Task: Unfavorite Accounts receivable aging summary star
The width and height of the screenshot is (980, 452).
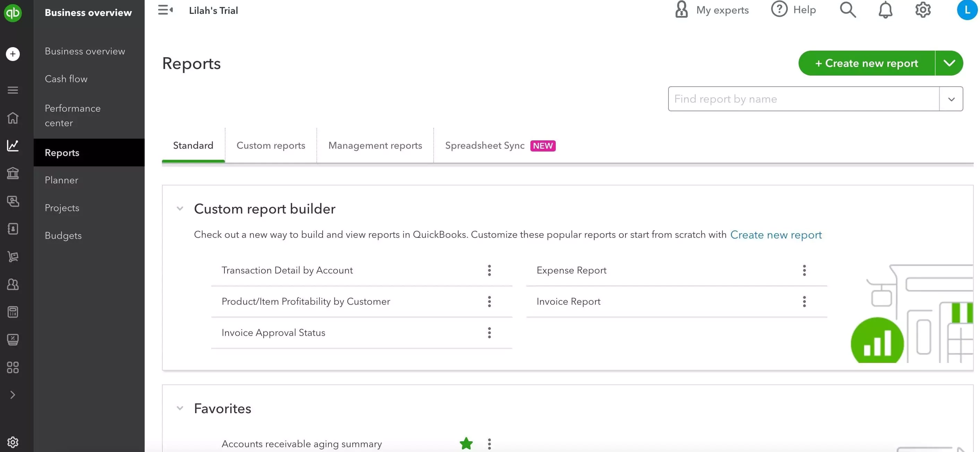Action: tap(466, 443)
